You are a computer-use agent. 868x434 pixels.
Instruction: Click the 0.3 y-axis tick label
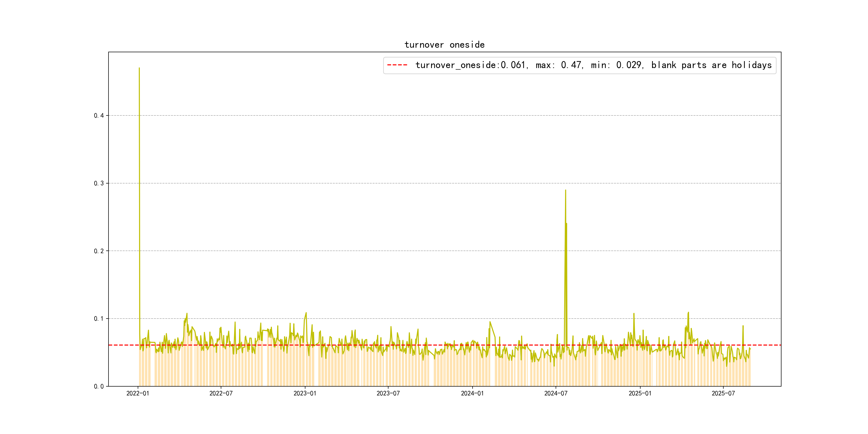(x=99, y=183)
